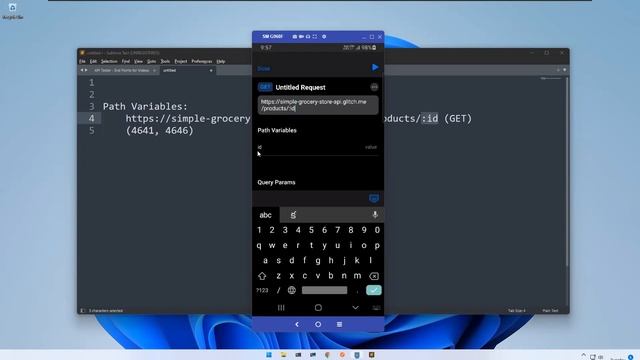The width and height of the screenshot is (640, 360).
Task: Click the fullscreen icon in mirror title bar
Action: [x=315, y=37]
